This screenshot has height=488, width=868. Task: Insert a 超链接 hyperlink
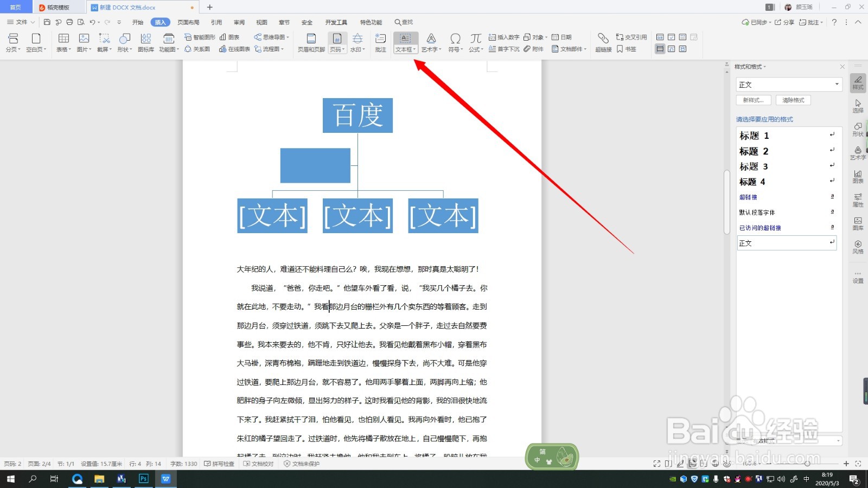coord(603,42)
